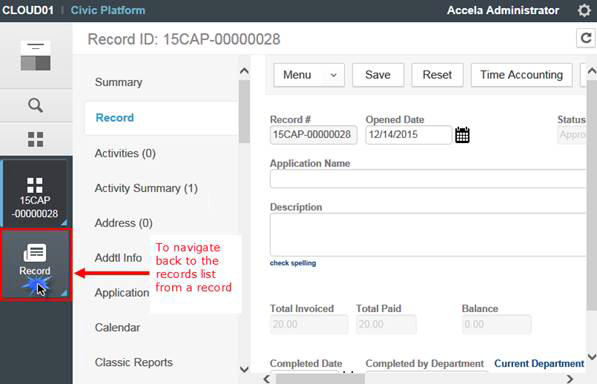Select the 15CAP-00000028 sidebar tile
The height and width of the screenshot is (384, 597).
click(35, 194)
